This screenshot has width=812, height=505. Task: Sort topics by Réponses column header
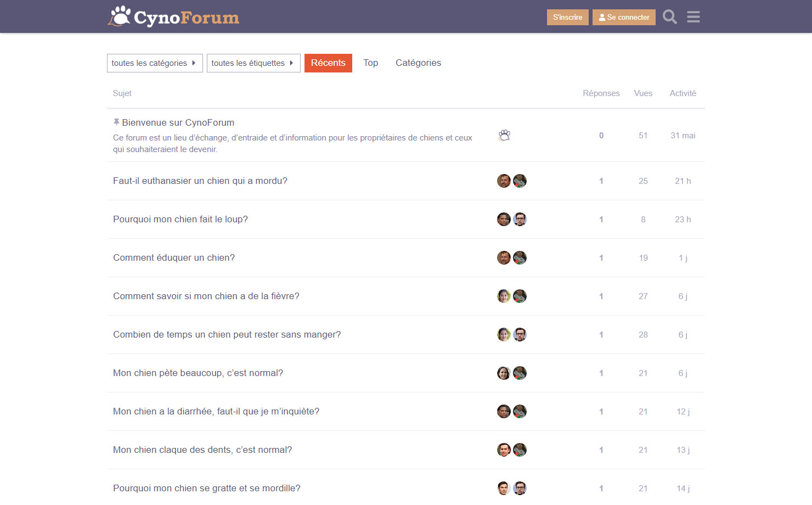click(x=601, y=93)
